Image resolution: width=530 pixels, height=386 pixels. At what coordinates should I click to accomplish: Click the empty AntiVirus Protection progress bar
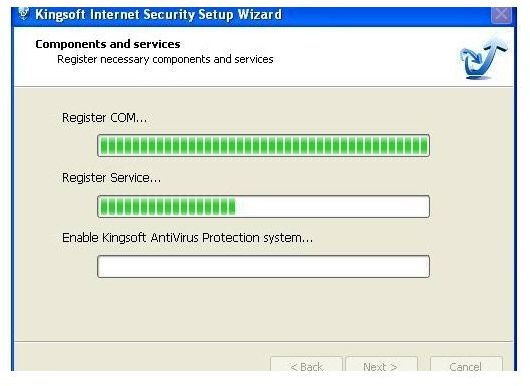pyautogui.click(x=264, y=267)
